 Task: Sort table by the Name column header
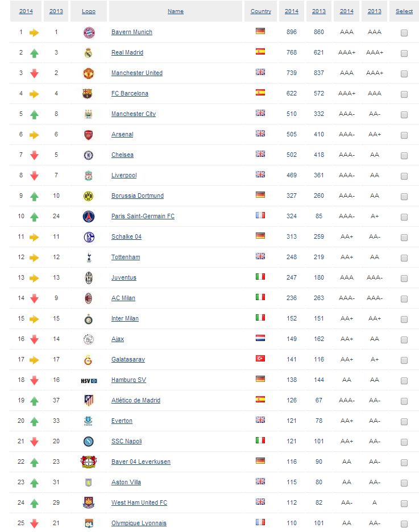coord(176,11)
